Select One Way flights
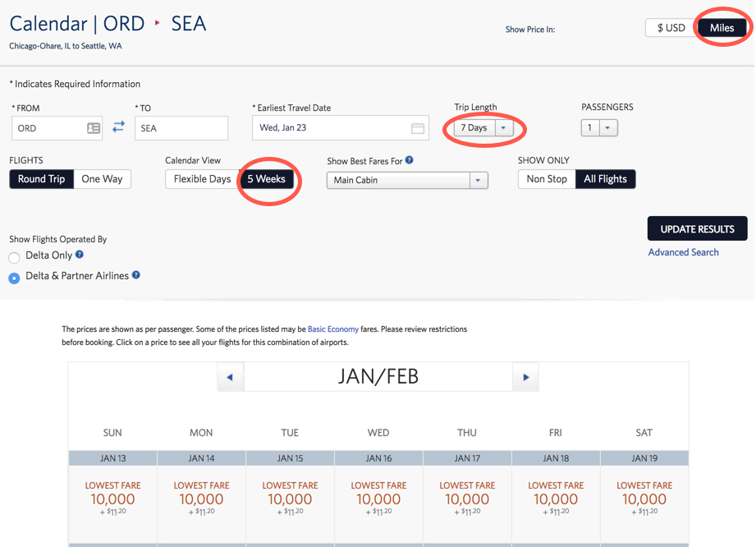 [x=102, y=179]
